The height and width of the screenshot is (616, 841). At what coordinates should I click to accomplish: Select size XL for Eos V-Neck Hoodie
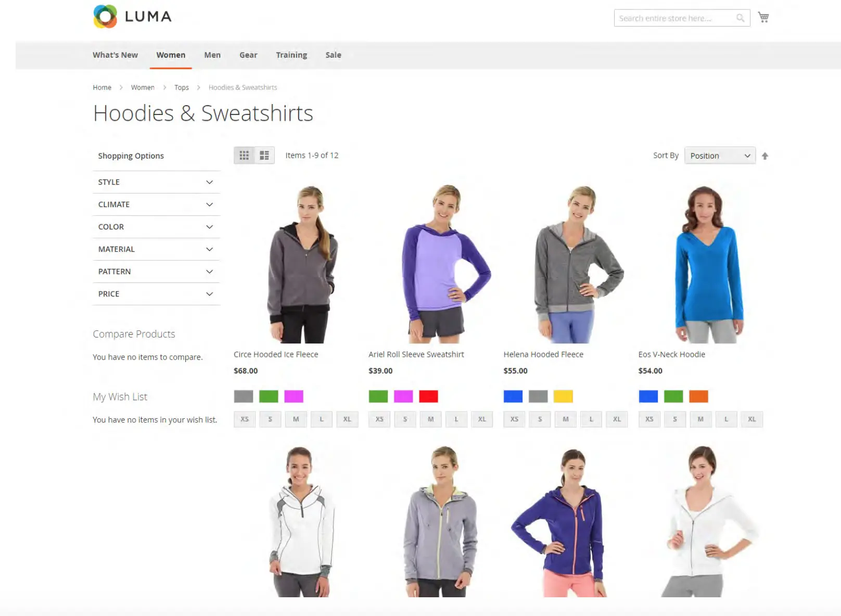(751, 419)
